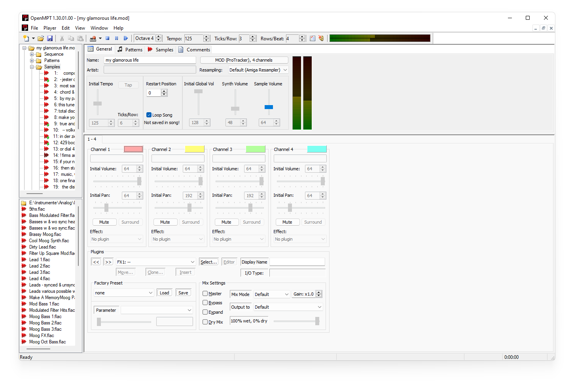Image resolution: width=574 pixels, height=392 pixels.
Task: Click the Save preset button
Action: [183, 293]
